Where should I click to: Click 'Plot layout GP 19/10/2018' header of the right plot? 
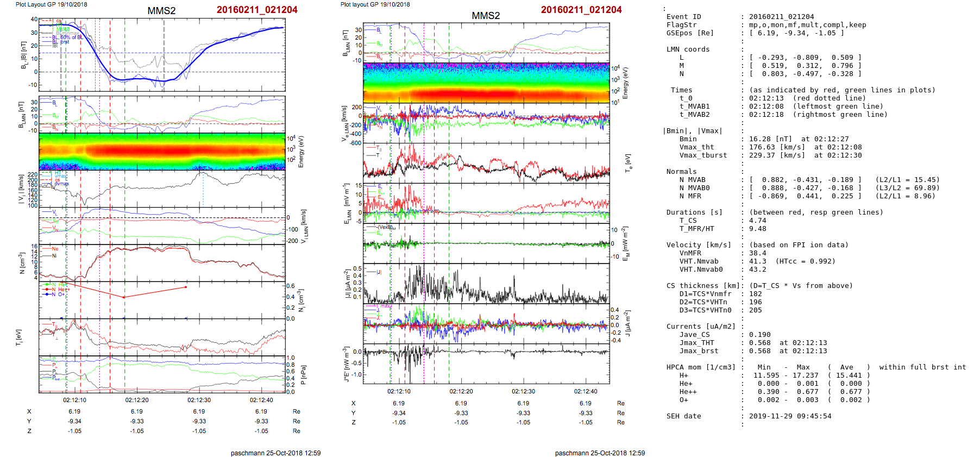tap(375, 4)
